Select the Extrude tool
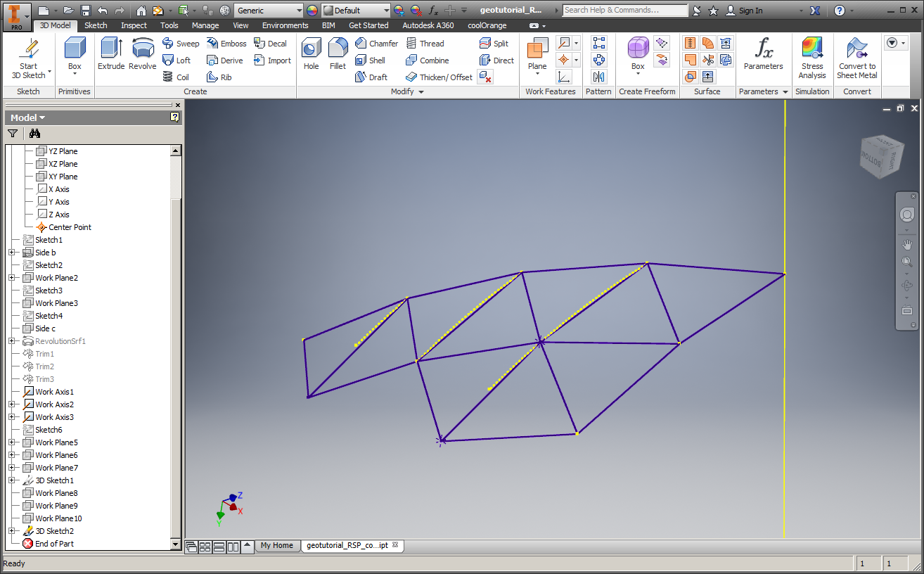The height and width of the screenshot is (574, 924). click(111, 54)
